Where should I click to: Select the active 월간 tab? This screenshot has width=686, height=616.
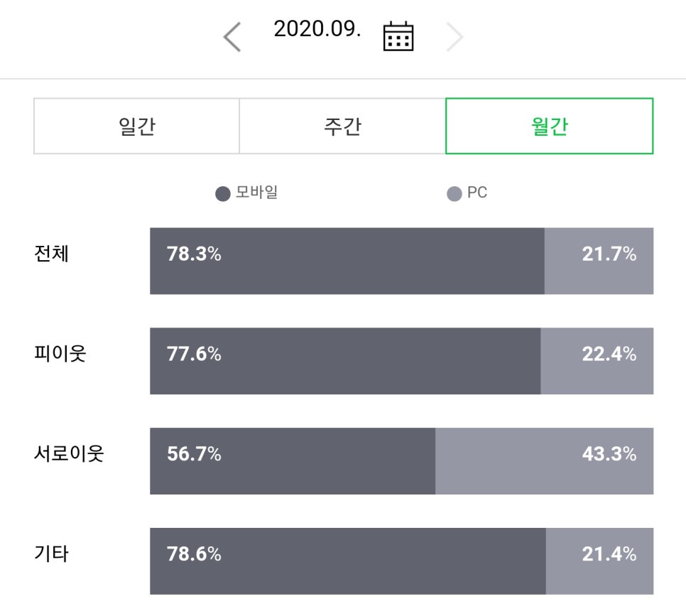(x=549, y=126)
